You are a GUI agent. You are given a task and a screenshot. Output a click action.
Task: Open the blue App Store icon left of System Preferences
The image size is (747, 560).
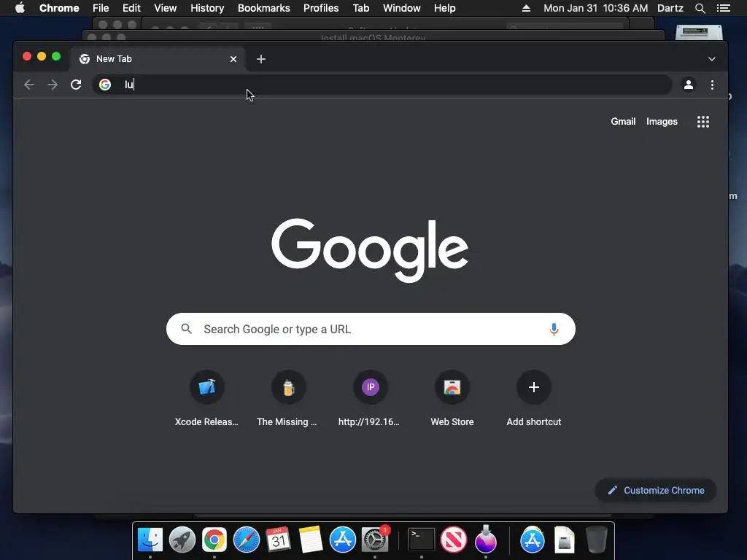click(x=343, y=540)
